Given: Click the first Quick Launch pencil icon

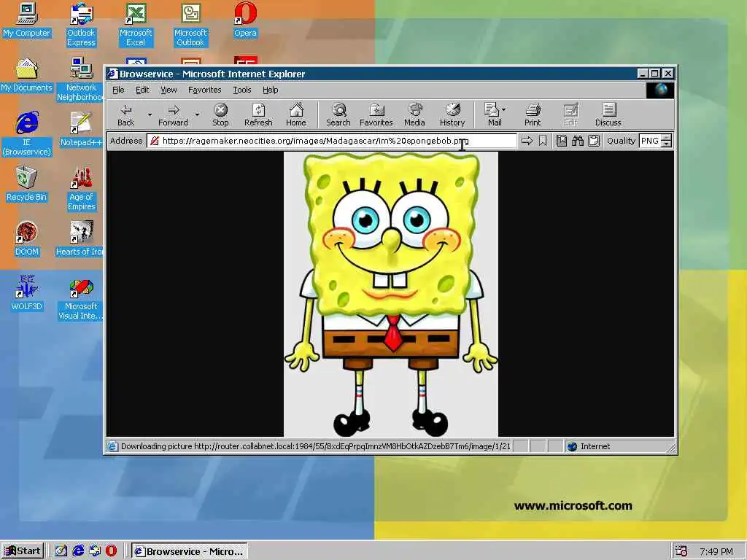Looking at the screenshot, I should click(x=61, y=551).
